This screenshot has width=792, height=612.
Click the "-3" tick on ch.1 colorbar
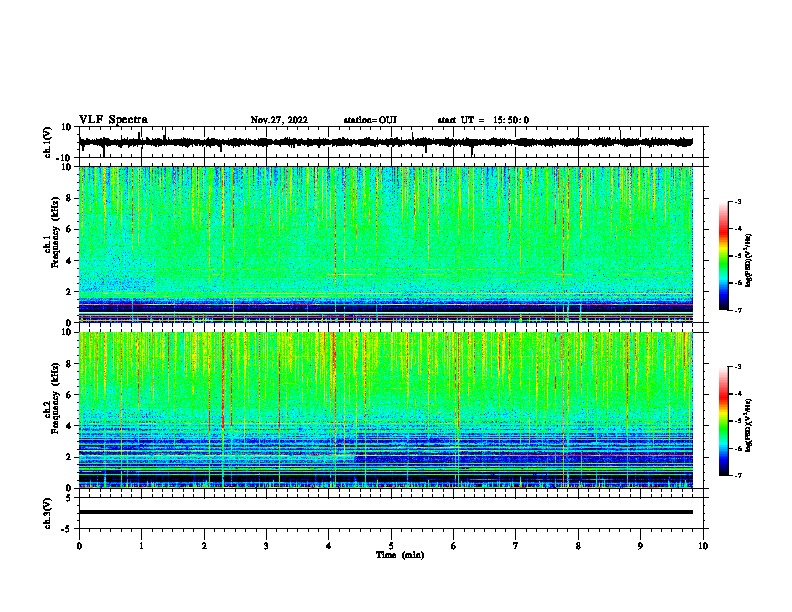pos(737,201)
